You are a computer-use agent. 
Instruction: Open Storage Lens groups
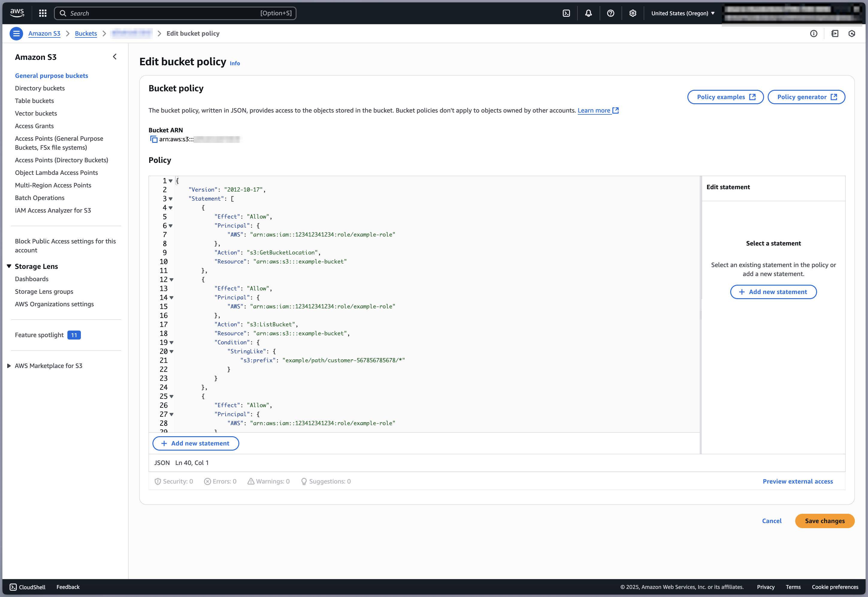pyautogui.click(x=44, y=292)
